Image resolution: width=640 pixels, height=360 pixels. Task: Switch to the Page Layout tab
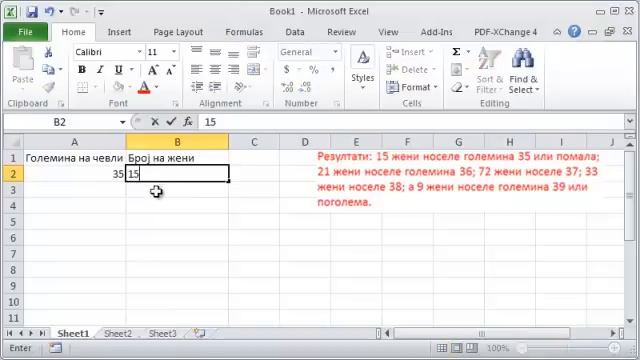(178, 32)
